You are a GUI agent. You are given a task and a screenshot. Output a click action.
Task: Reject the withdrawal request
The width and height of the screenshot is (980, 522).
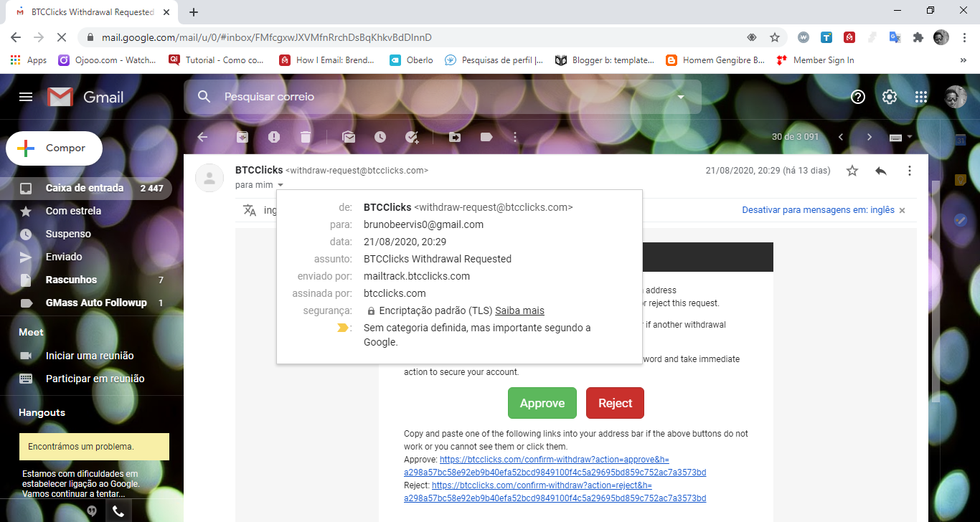pos(615,403)
